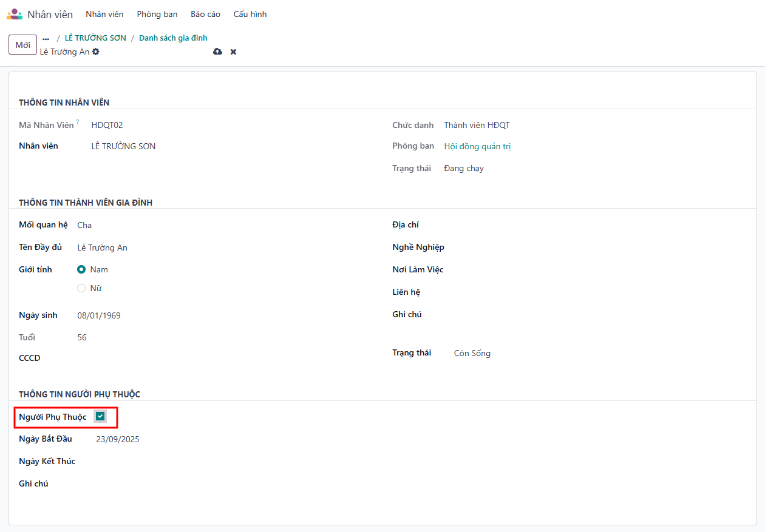This screenshot has height=532, width=765.
Task: Open the Mối quan hệ dropdown showing Cha
Action: point(225,225)
